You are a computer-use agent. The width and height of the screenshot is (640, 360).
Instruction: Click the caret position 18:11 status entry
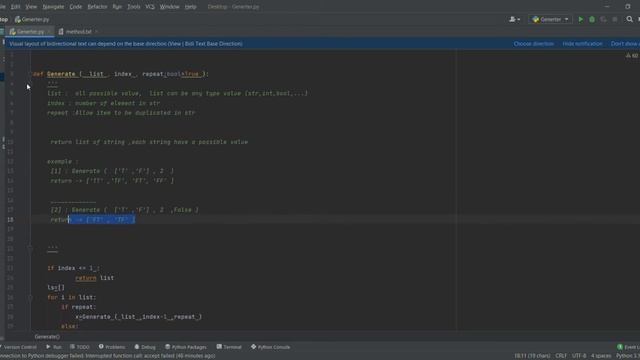532,356
